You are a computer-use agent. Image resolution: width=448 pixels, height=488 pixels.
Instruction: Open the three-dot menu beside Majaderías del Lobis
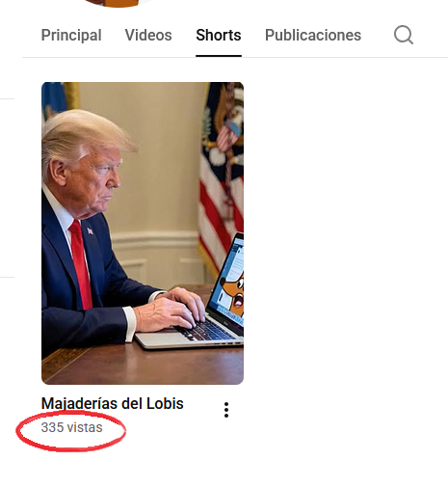pyautogui.click(x=226, y=410)
